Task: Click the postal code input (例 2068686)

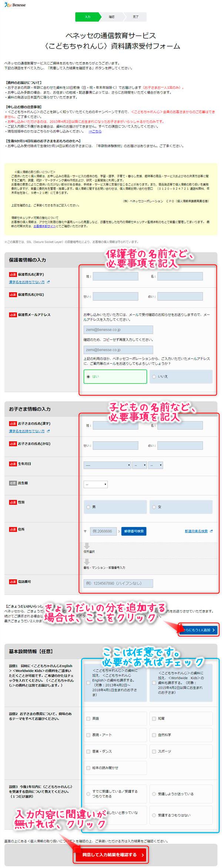Action: coord(103,531)
